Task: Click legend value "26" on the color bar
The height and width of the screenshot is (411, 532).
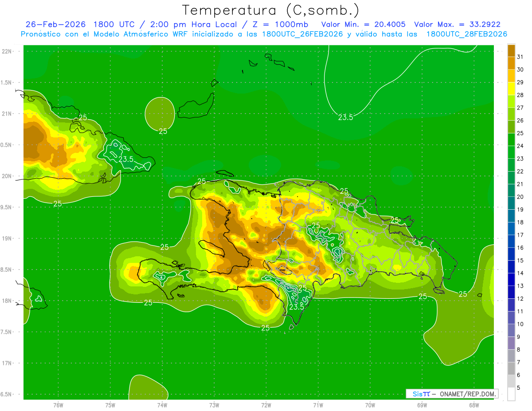Action: click(x=520, y=120)
